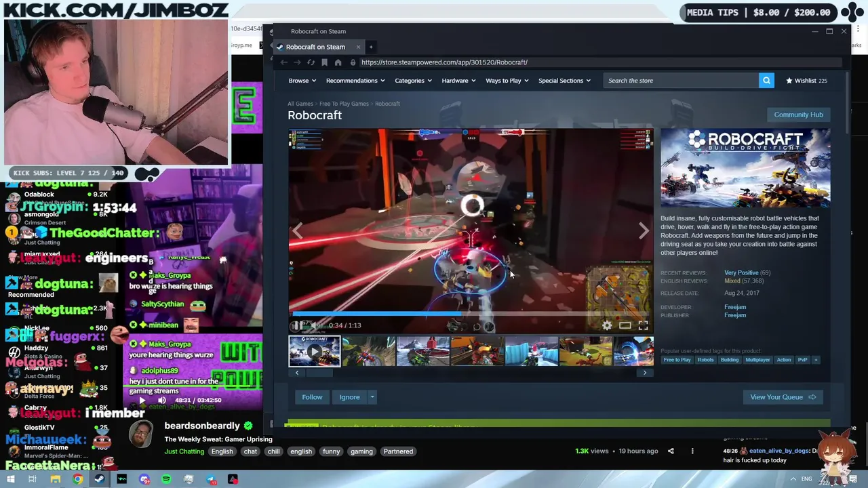This screenshot has height=488, width=868.
Task: Open the dropdown arrow beside Ignore
Action: point(372,397)
